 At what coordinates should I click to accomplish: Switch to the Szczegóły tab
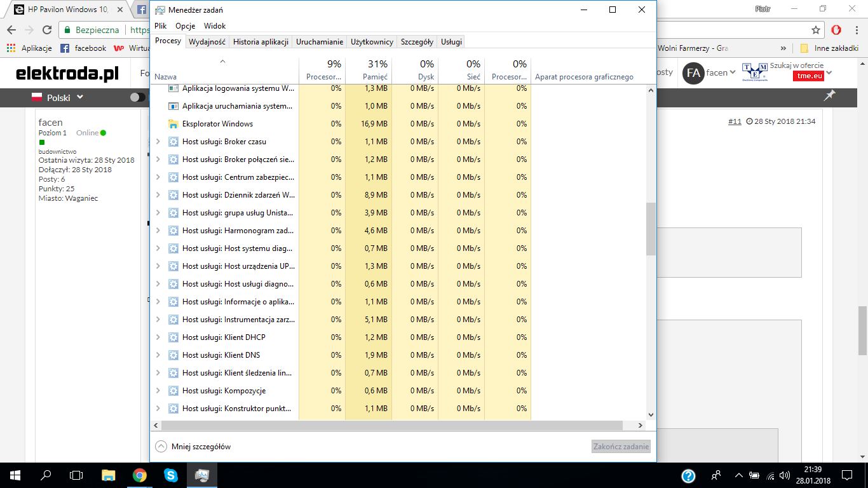click(x=417, y=42)
